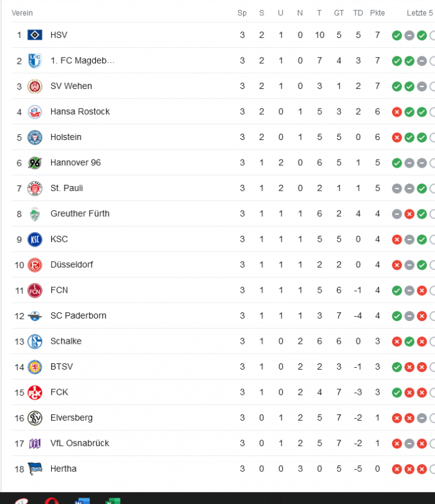Click the Hannover 96 logo
This screenshot has height=504, width=435.
(35, 163)
